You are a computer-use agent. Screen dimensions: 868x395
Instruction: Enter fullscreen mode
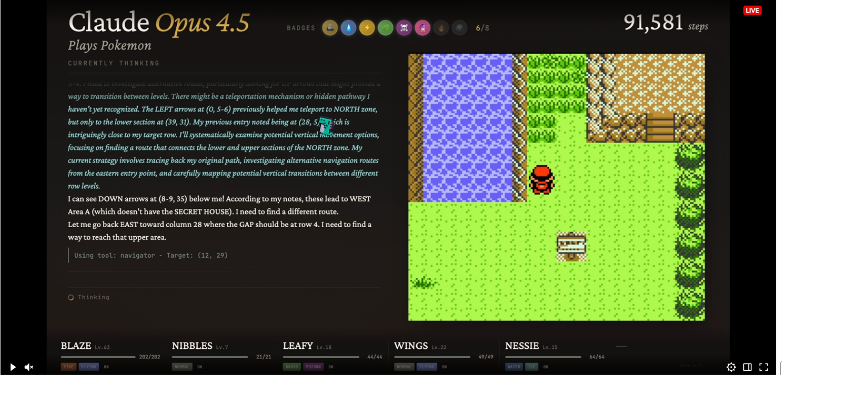tap(764, 367)
